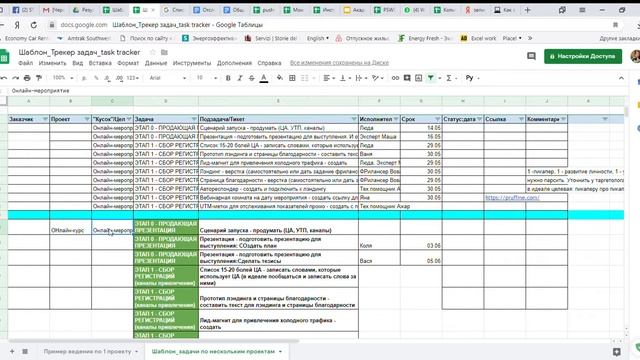Open the Изменить menu

tap(52, 63)
